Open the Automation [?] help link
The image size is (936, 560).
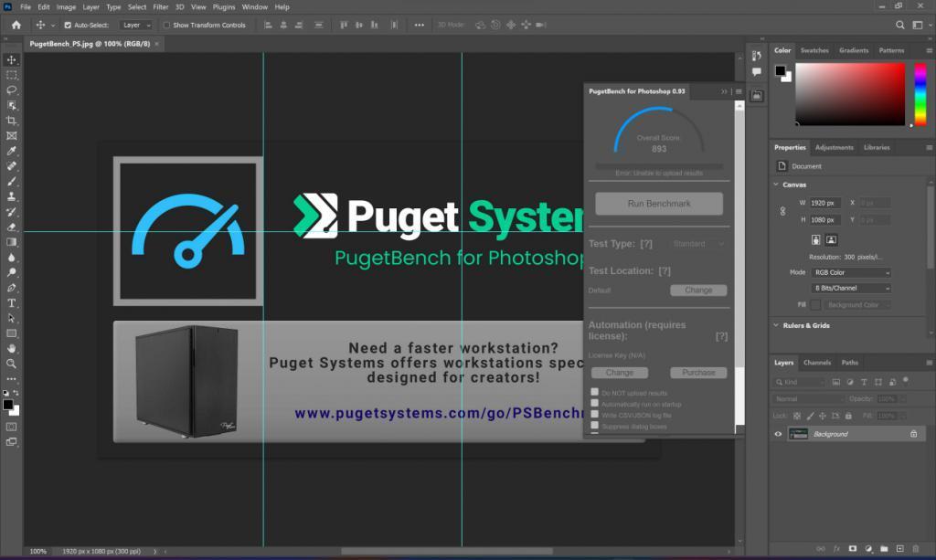pos(722,336)
